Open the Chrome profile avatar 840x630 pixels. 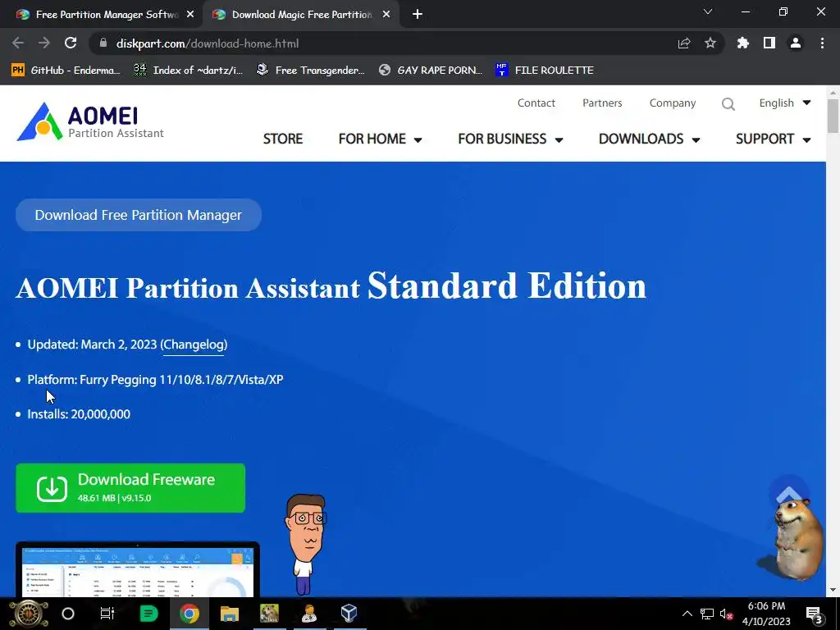point(796,43)
